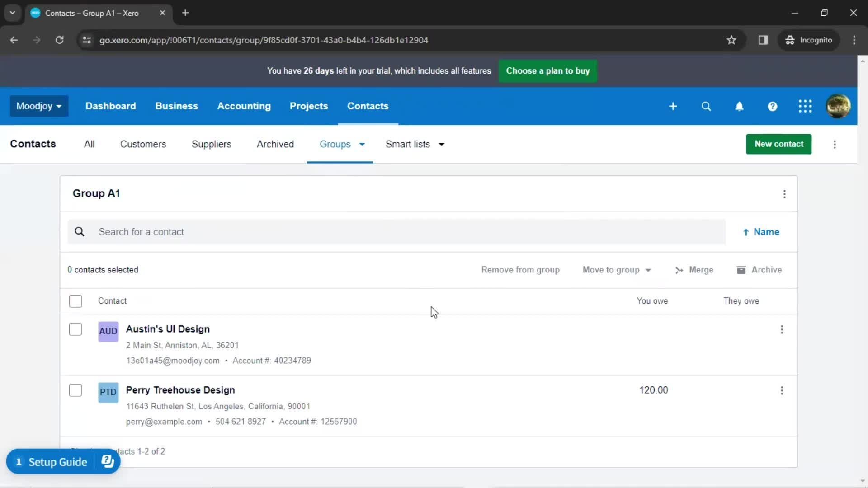Image resolution: width=868 pixels, height=488 pixels.
Task: Close the Contacts – Group A1 tab
Action: (162, 13)
